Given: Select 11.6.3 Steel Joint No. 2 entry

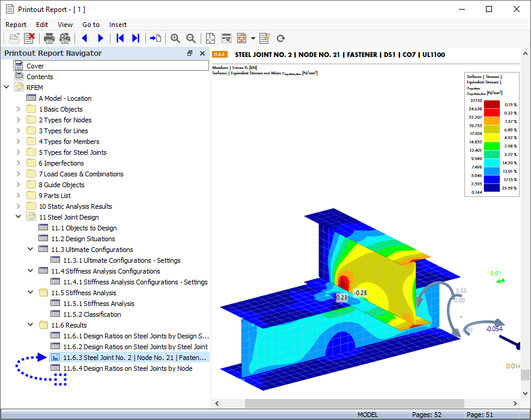Looking at the screenshot, I should 129,358.
